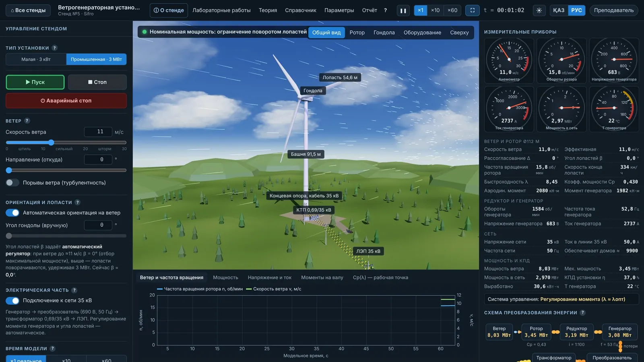
Task: Open help icon next to Тип установки
Action: (x=54, y=48)
